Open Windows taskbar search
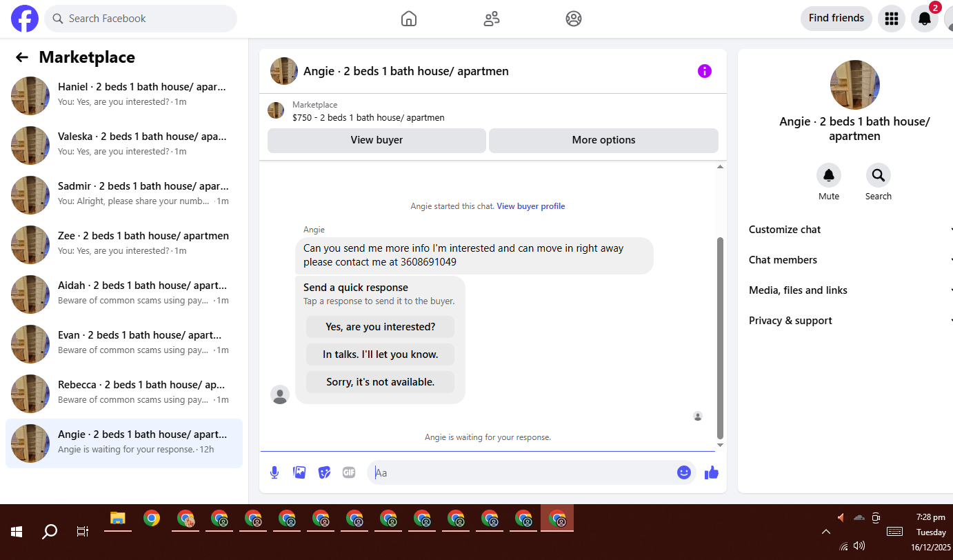 click(50, 532)
